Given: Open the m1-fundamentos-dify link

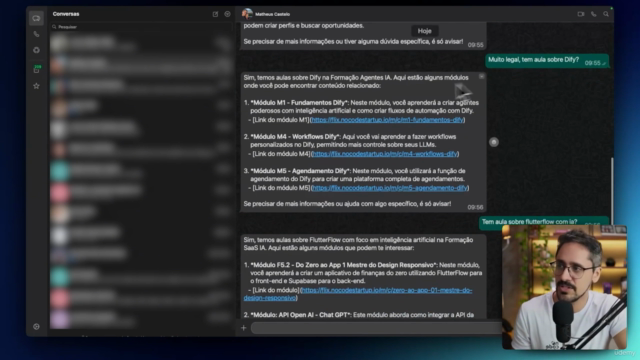Looking at the screenshot, I should (387, 120).
